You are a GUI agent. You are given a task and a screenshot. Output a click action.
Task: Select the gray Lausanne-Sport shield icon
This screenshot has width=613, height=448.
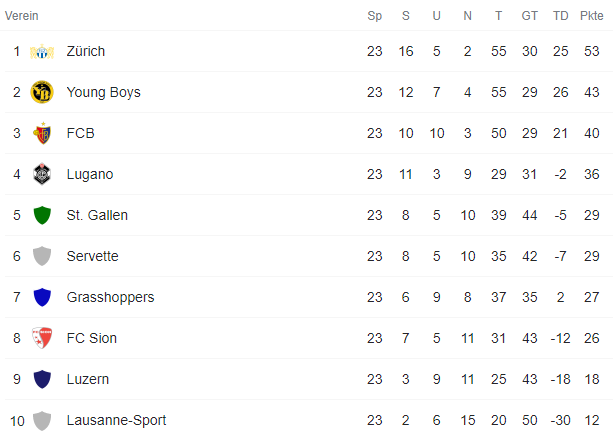click(x=42, y=421)
